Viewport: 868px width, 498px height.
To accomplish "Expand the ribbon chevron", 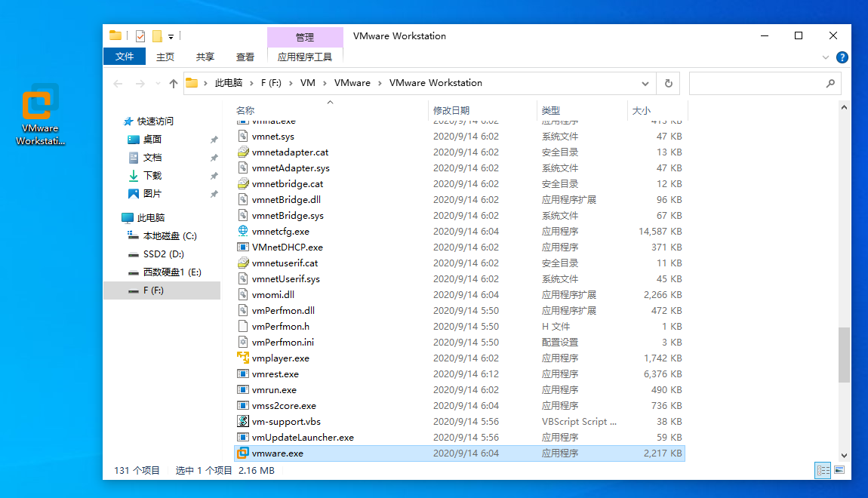I will [826, 57].
